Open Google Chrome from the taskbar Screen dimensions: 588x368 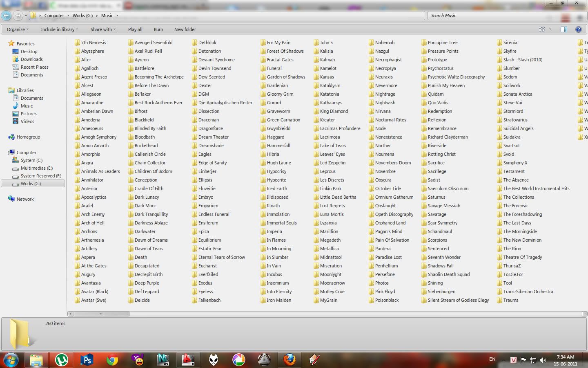(112, 360)
